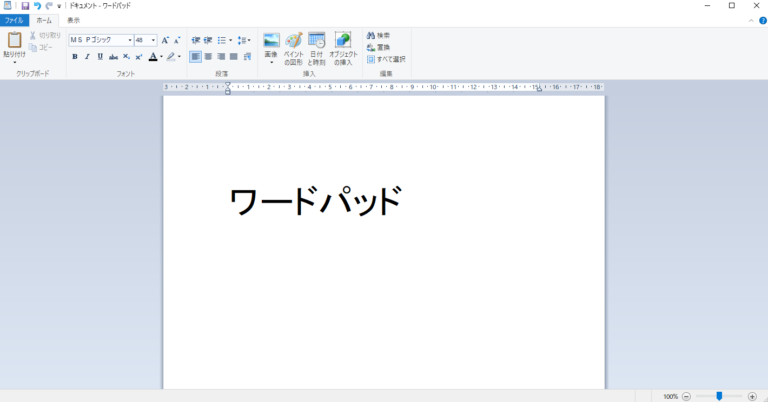The height and width of the screenshot is (402, 768).
Task: Click the zoom in plus button
Action: click(752, 396)
